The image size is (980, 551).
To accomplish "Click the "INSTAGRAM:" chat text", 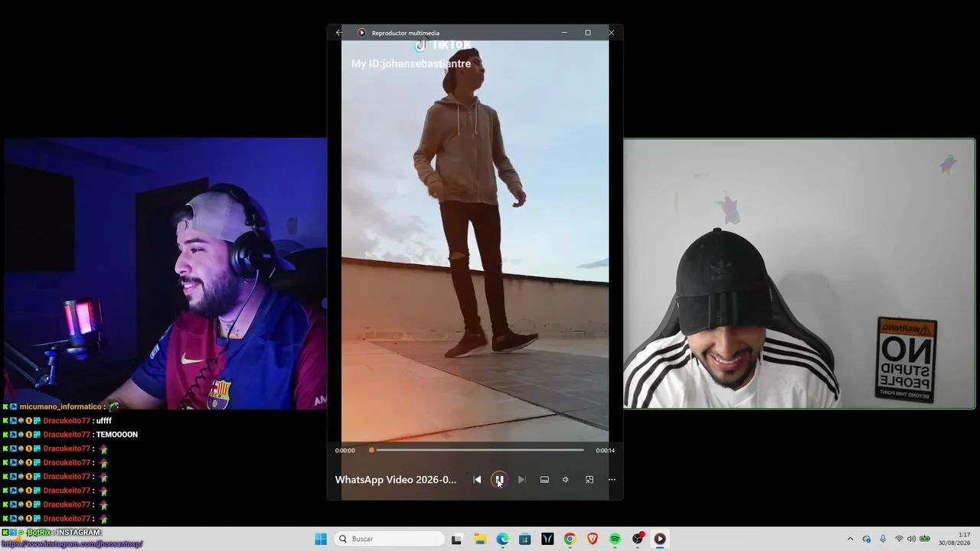I will (x=80, y=533).
